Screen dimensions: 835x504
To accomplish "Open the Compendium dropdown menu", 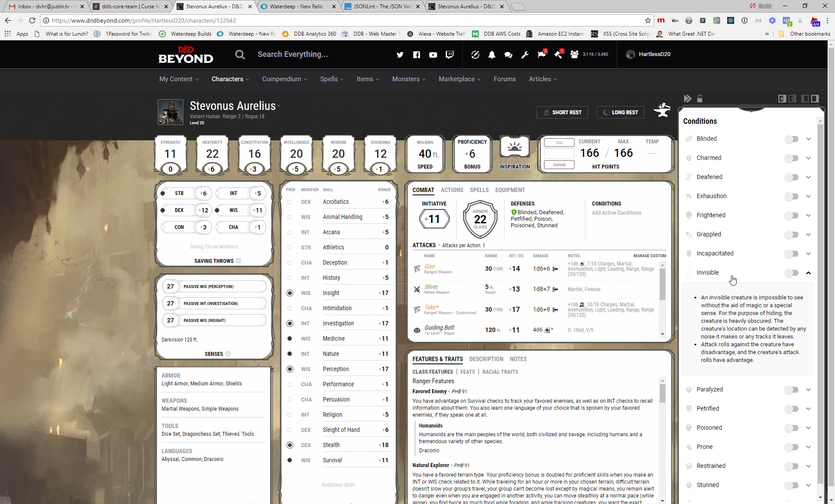I will (284, 79).
